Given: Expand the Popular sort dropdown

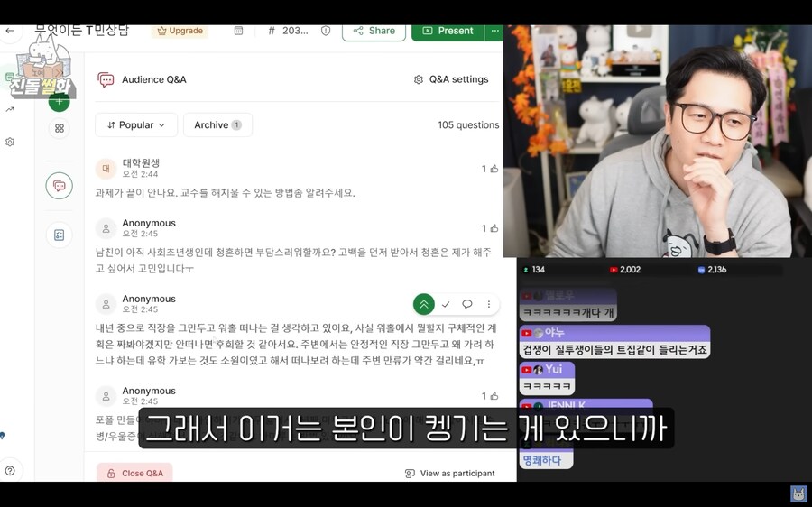Looking at the screenshot, I should pos(136,124).
